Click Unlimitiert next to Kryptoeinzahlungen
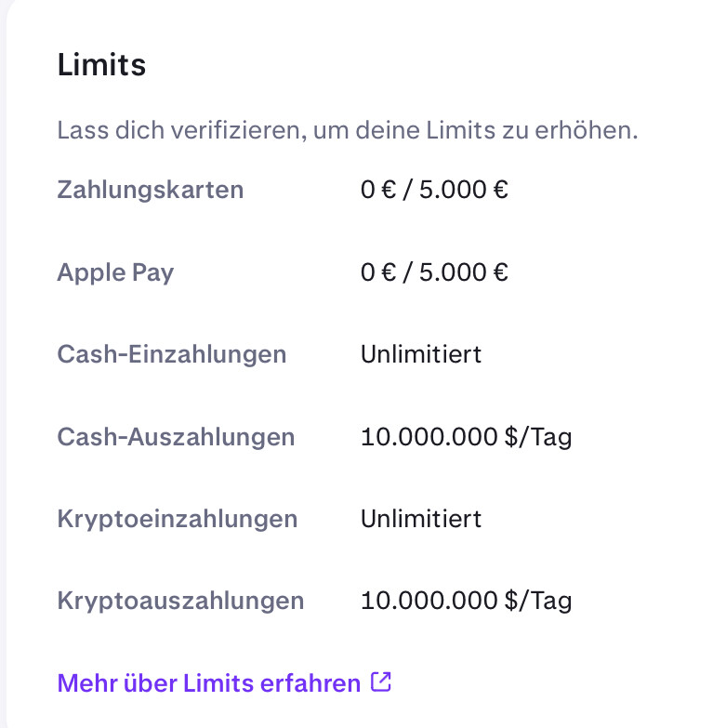Viewport: 726px width, 728px height. (x=421, y=519)
